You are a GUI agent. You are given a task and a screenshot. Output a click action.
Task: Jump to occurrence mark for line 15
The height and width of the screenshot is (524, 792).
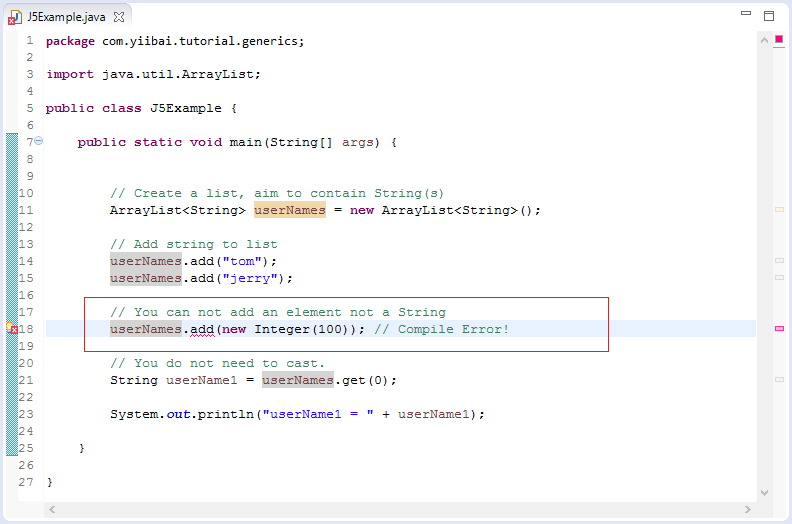click(x=779, y=277)
